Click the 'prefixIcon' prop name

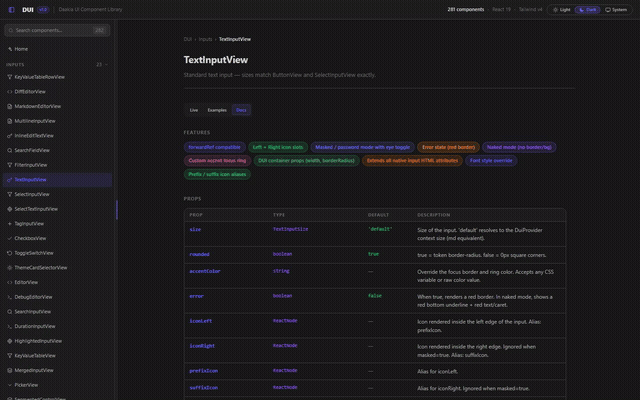click(203, 371)
